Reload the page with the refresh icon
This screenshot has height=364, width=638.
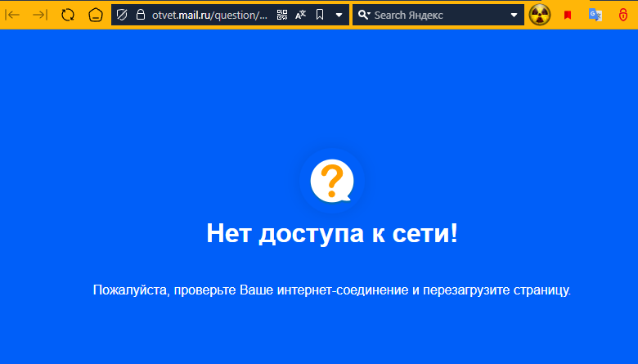(68, 15)
